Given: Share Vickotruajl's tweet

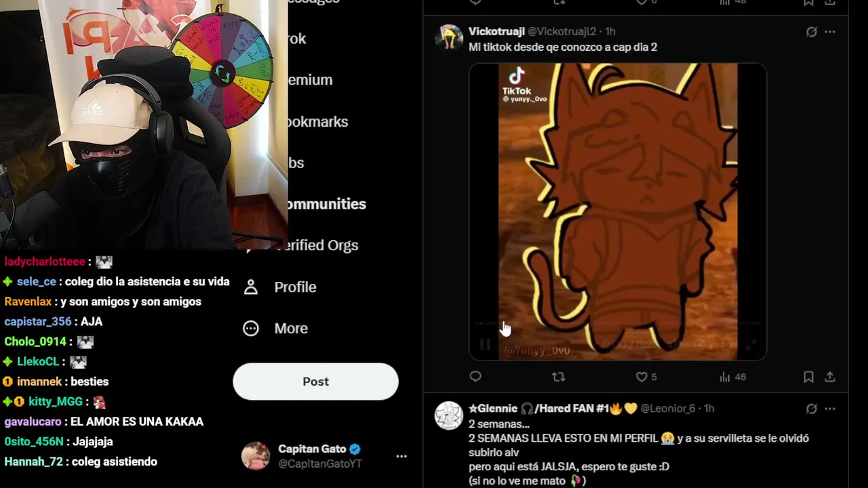Looking at the screenshot, I should 829,377.
